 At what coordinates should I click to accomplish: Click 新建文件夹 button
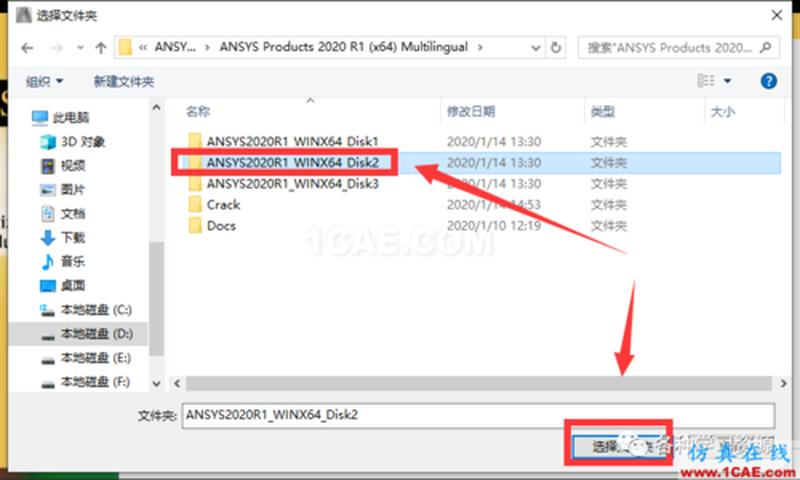coord(123,81)
